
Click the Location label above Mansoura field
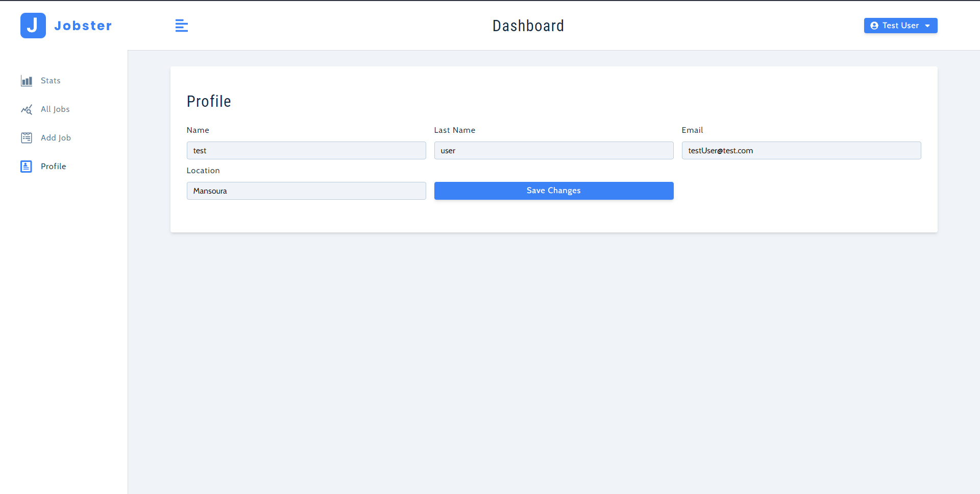(203, 171)
